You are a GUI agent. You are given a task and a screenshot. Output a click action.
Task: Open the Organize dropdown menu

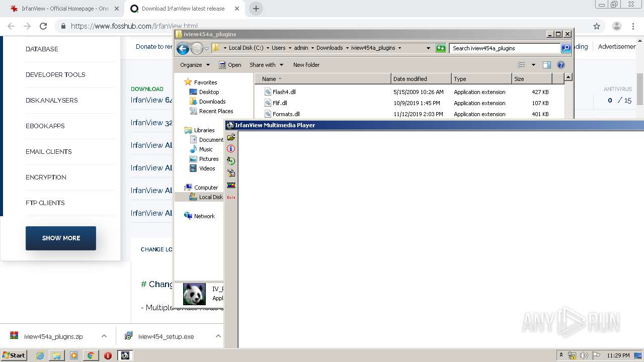pos(195,65)
